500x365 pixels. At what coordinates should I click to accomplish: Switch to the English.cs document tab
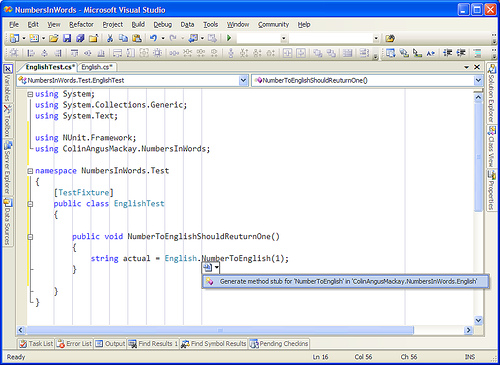(97, 67)
